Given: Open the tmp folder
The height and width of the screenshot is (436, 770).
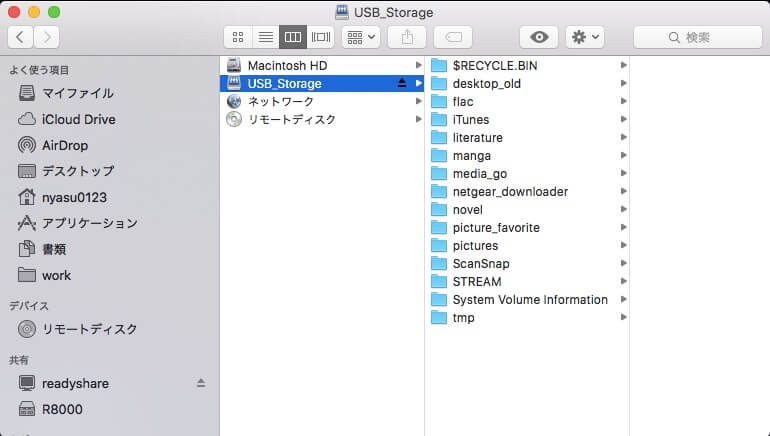Looking at the screenshot, I should pyautogui.click(x=529, y=317).
